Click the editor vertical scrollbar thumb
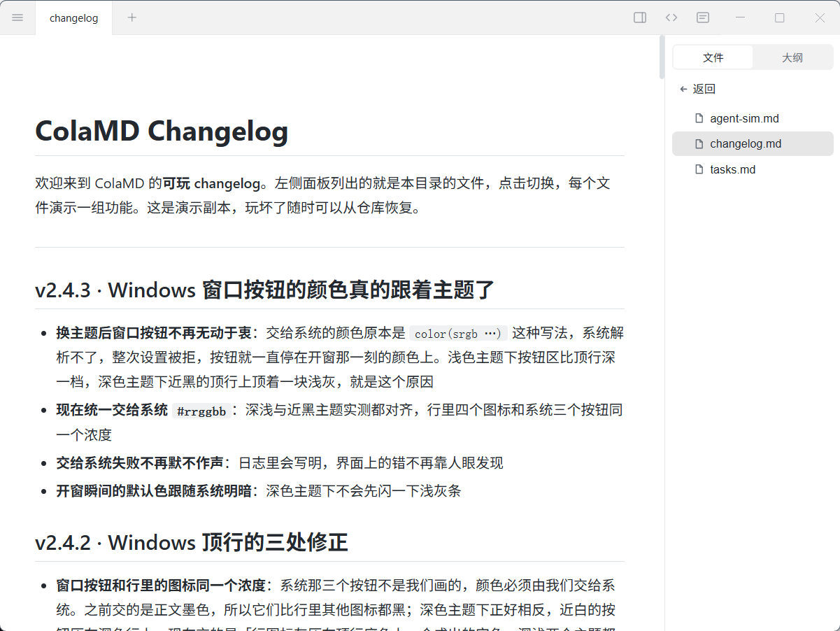This screenshot has height=631, width=840. tap(662, 57)
